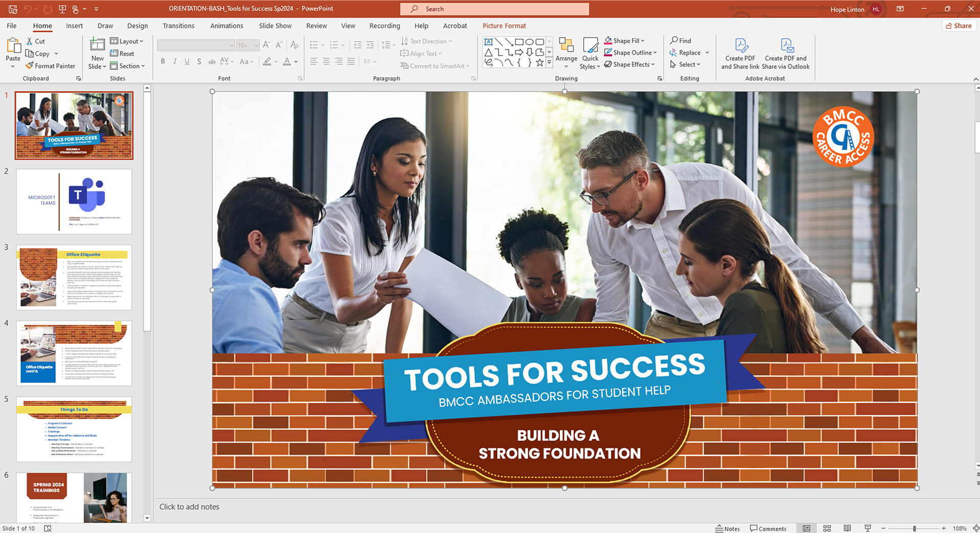The height and width of the screenshot is (533, 980).
Task: Click Fit slide to current window icon
Action: coord(975,528)
